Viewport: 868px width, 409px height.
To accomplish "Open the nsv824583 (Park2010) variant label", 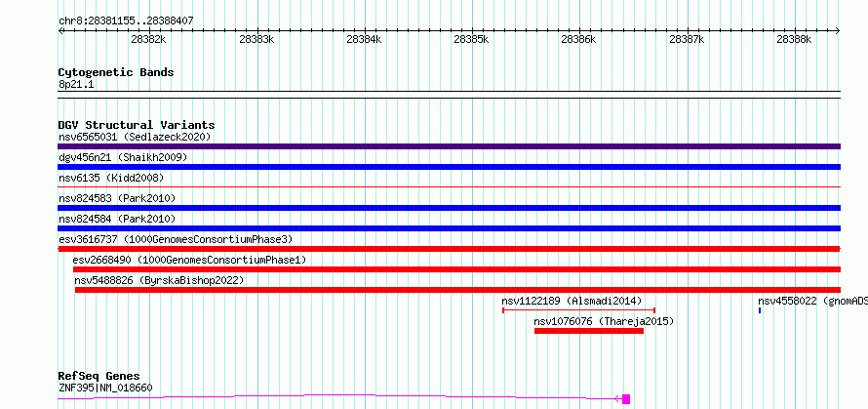I will point(117,198).
